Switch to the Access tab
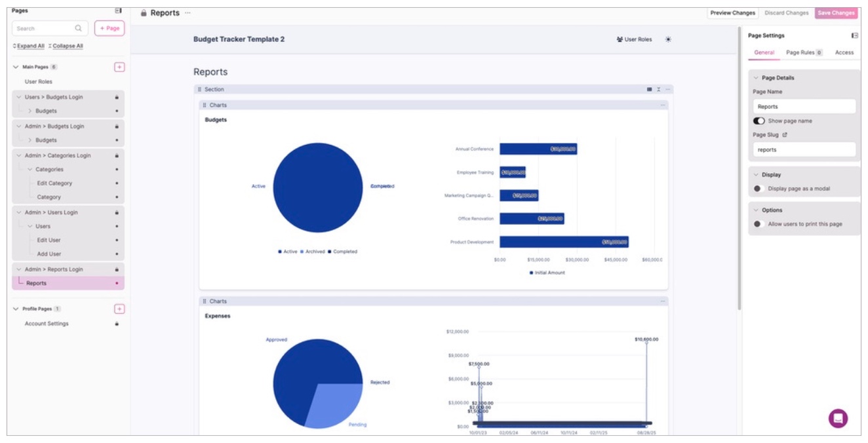Screen dimensions: 868x443 [x=844, y=52]
